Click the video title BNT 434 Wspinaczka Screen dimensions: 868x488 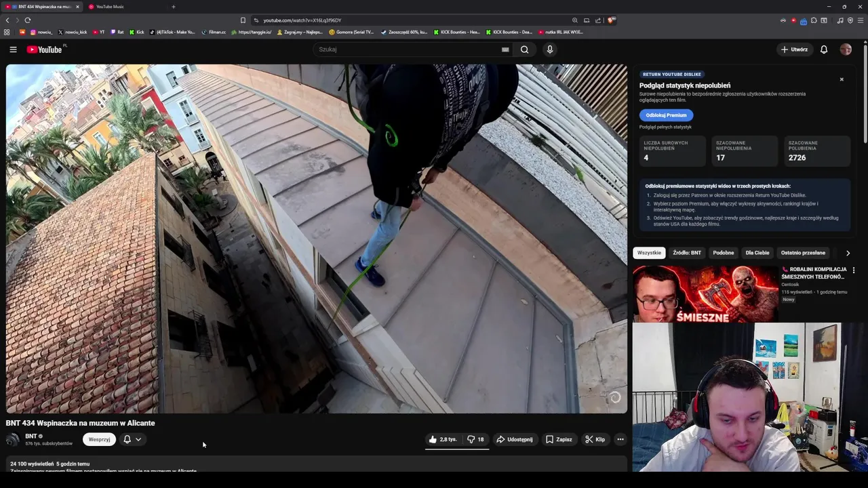tap(80, 423)
